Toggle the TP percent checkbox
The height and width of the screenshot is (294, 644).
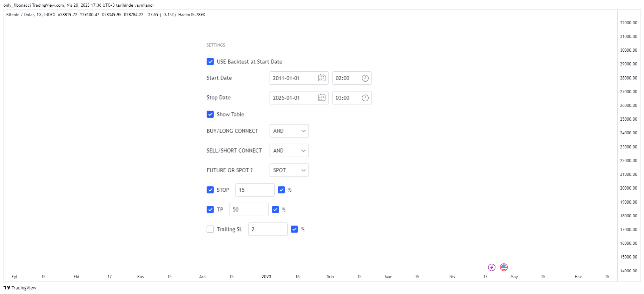click(275, 210)
